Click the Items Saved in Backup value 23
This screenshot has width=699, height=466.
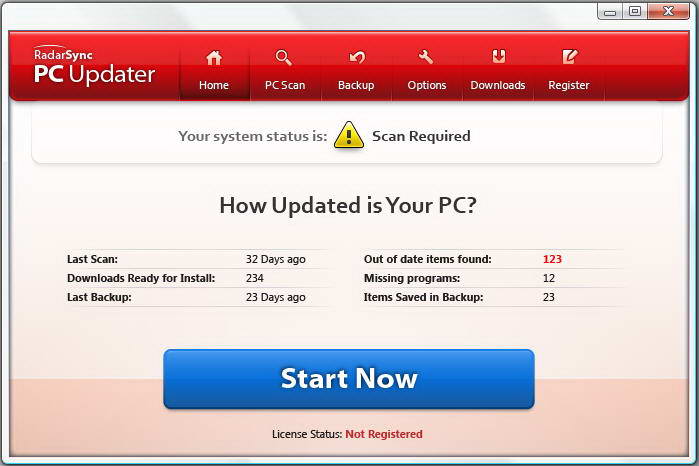(549, 297)
